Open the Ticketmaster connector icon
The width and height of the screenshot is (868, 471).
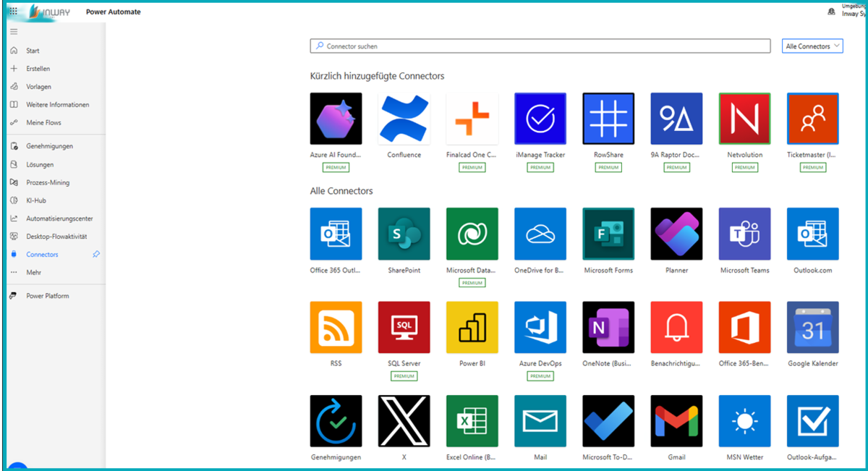(813, 119)
